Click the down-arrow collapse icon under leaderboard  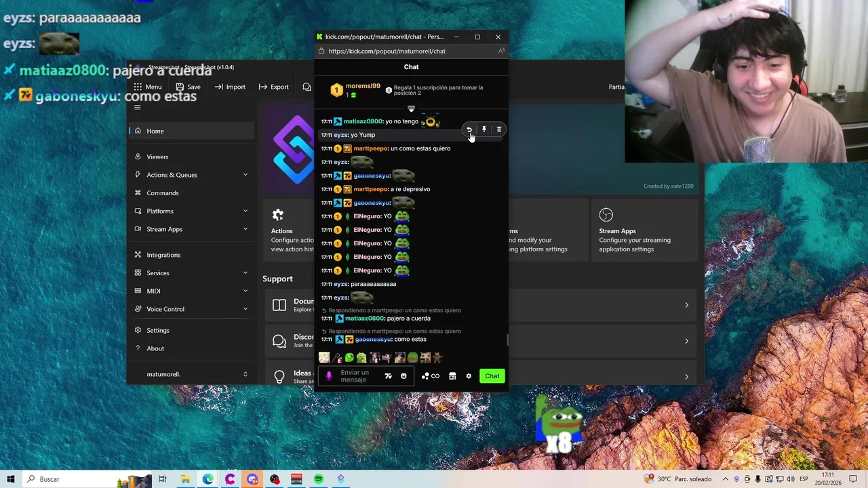pos(411,108)
